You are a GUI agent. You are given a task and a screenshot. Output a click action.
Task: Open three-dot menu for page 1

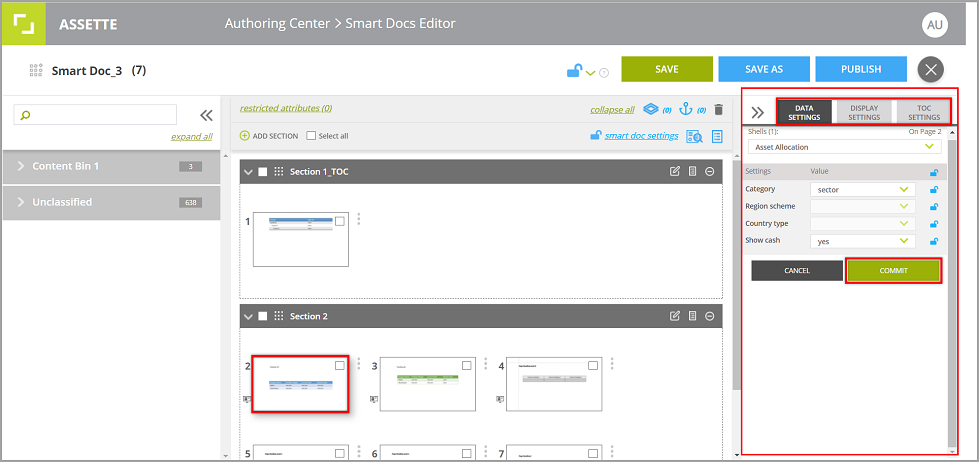click(358, 219)
